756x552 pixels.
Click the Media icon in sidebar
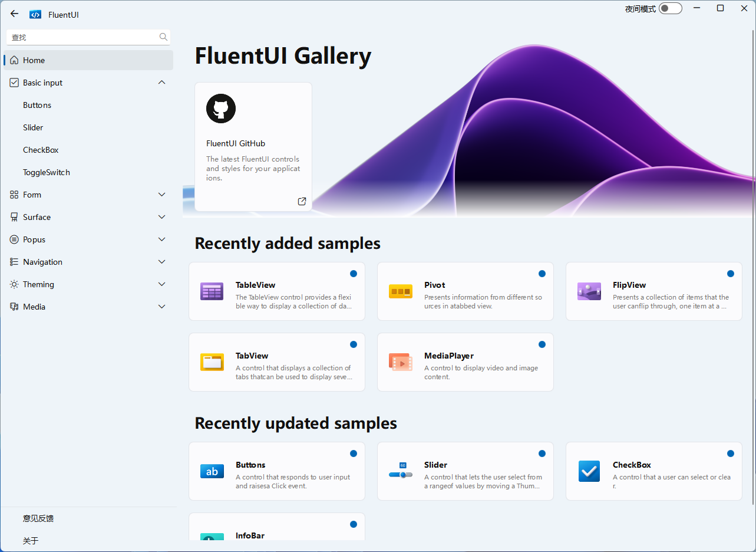point(14,307)
